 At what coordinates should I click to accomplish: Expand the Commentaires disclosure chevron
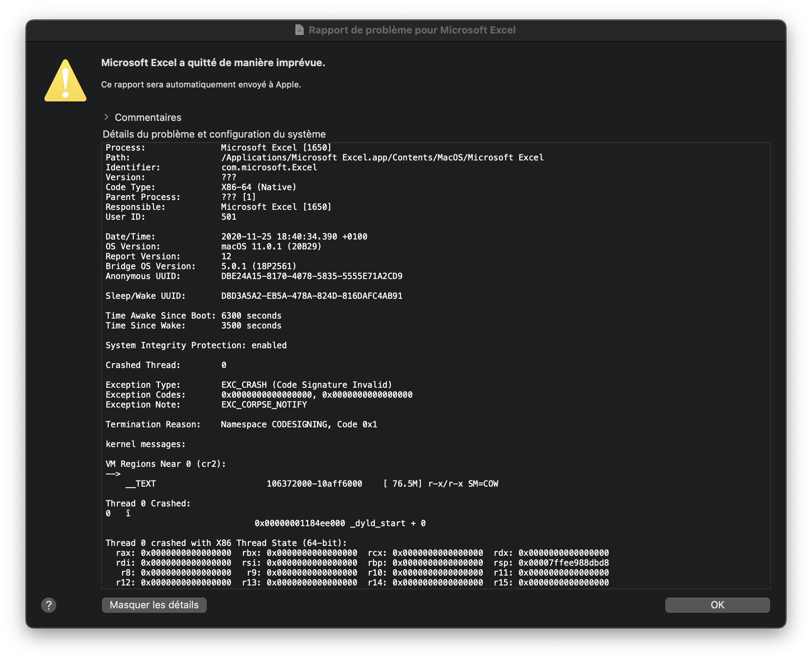pos(106,117)
